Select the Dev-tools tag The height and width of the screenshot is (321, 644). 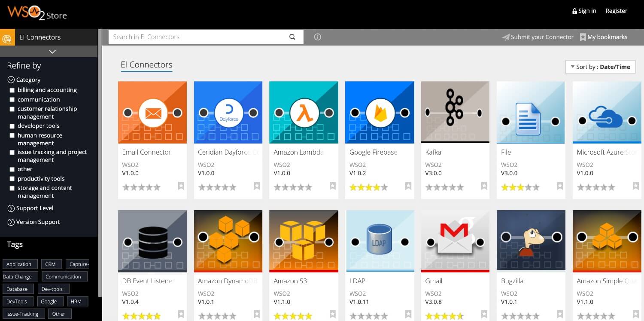tap(53, 289)
